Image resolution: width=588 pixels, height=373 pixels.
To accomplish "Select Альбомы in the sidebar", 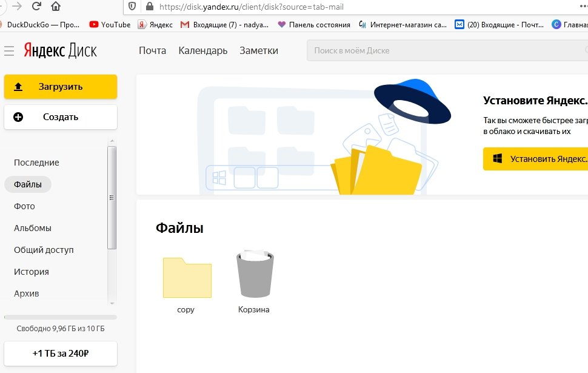I will (x=33, y=228).
